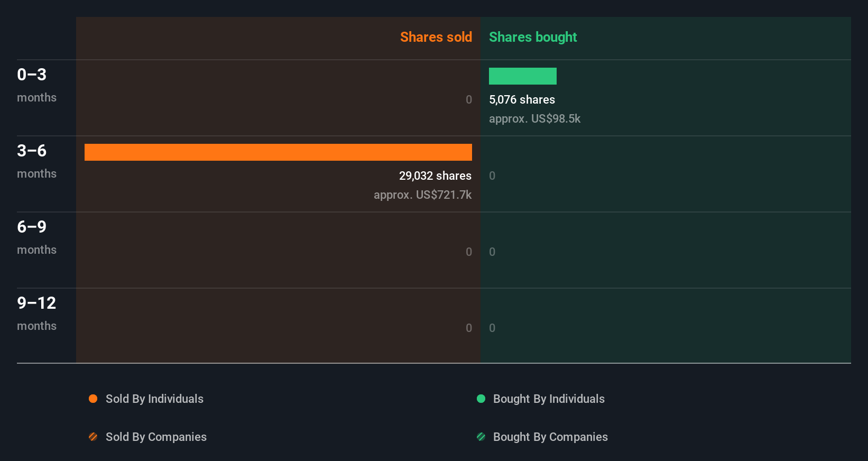Click the zero sold value in 6–9 months row
868x461 pixels.
469,252
